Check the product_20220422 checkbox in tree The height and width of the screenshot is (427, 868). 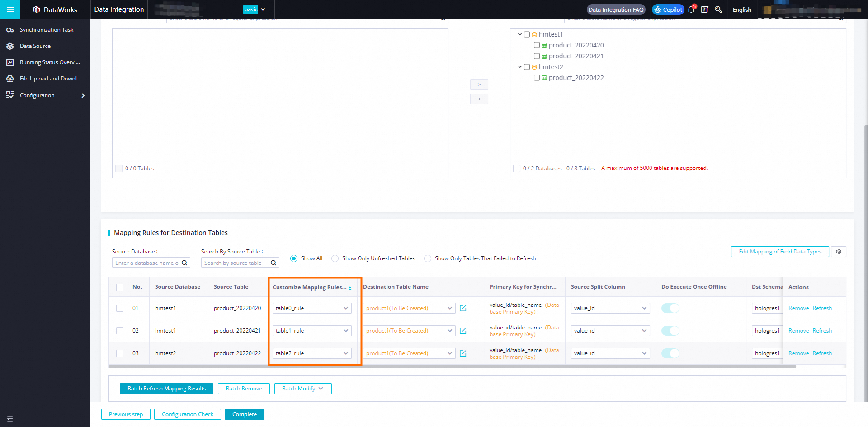coord(537,78)
